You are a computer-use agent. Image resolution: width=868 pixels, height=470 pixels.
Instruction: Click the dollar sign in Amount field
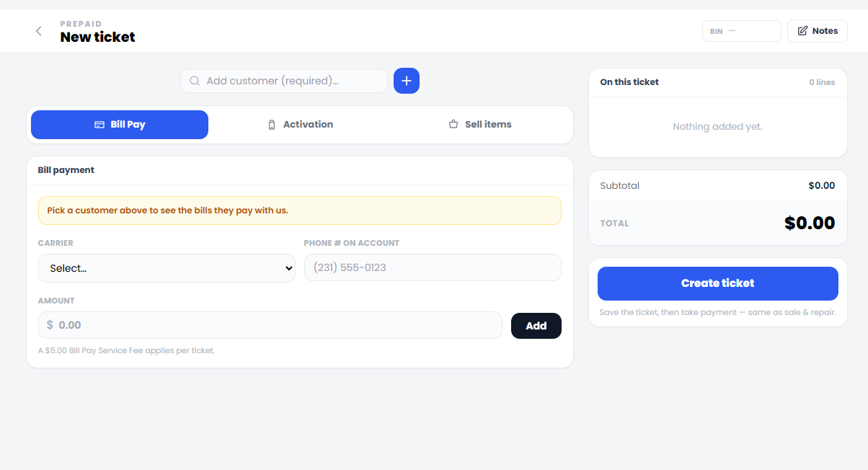coord(50,325)
